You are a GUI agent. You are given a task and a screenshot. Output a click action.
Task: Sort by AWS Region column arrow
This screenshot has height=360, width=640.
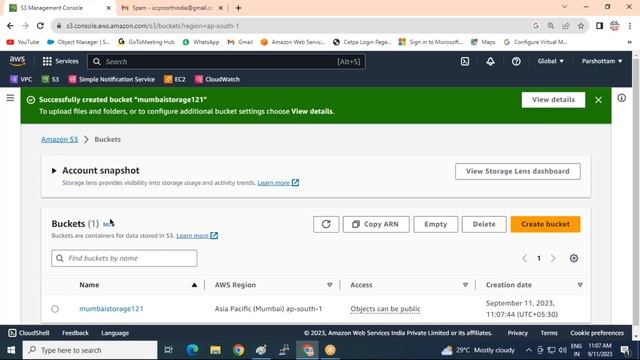(329, 285)
